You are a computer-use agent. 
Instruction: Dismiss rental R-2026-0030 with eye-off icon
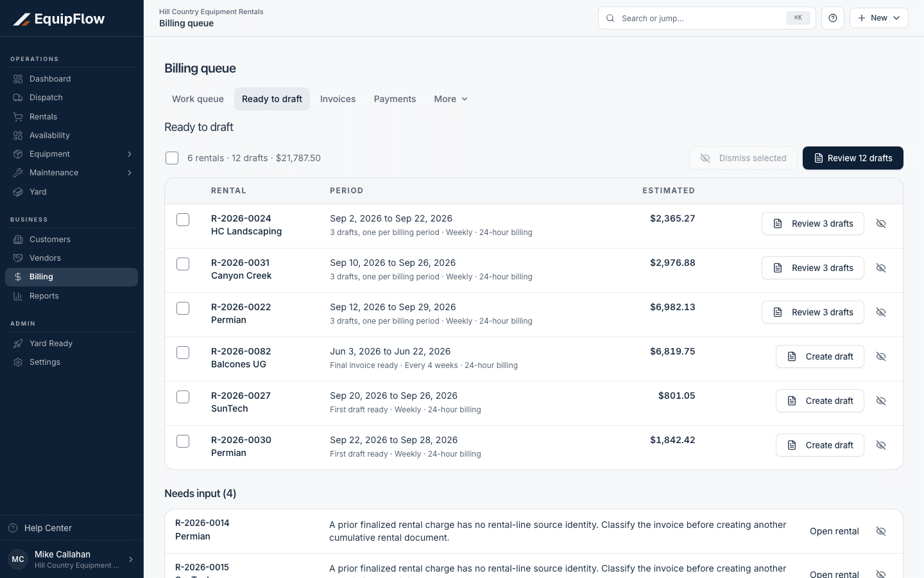[x=881, y=445]
